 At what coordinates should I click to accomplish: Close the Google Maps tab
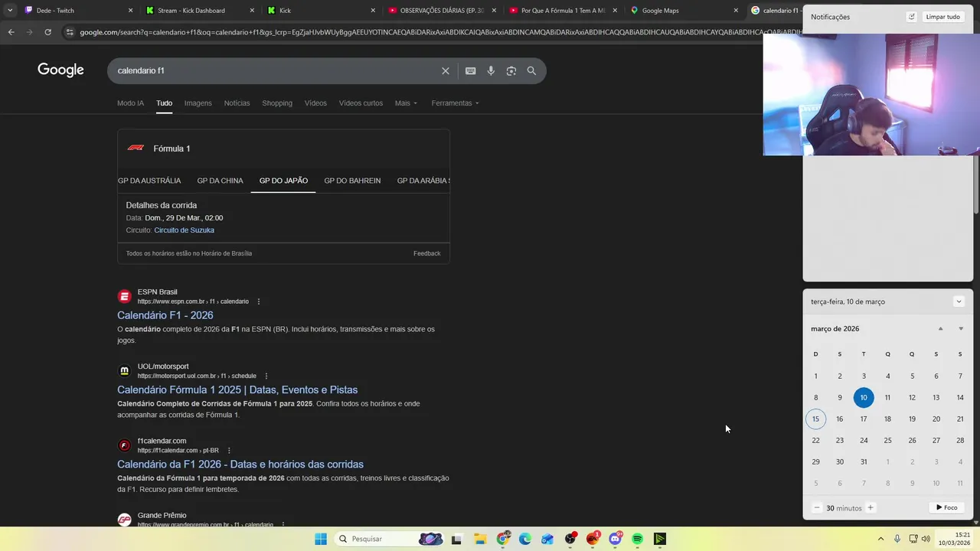(x=736, y=11)
